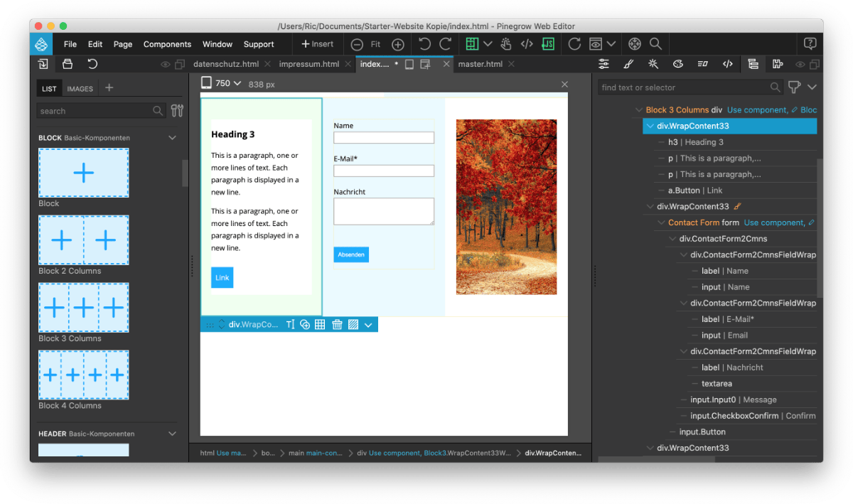
Task: Open the Style Visual brush panel tab
Action: (628, 64)
